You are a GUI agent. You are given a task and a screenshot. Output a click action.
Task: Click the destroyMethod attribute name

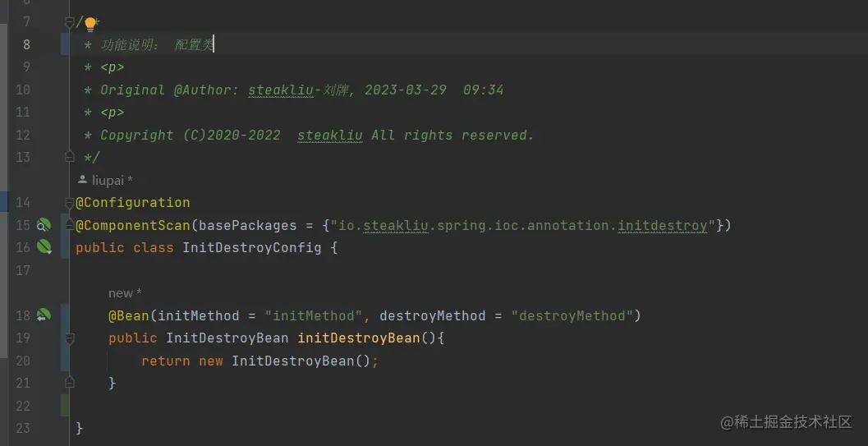click(432, 315)
